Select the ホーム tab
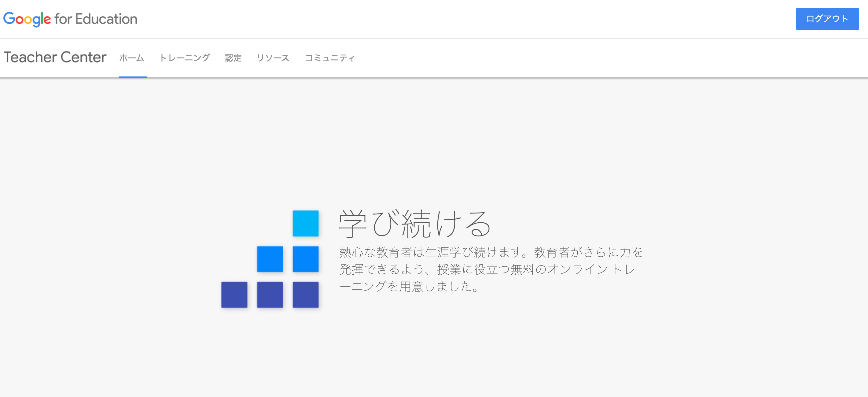 point(132,58)
